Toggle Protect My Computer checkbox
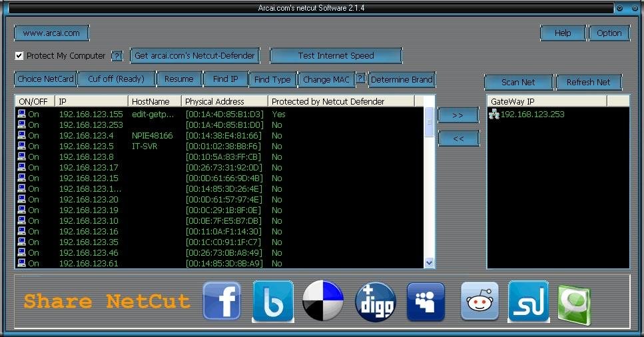644x337 pixels. click(19, 55)
